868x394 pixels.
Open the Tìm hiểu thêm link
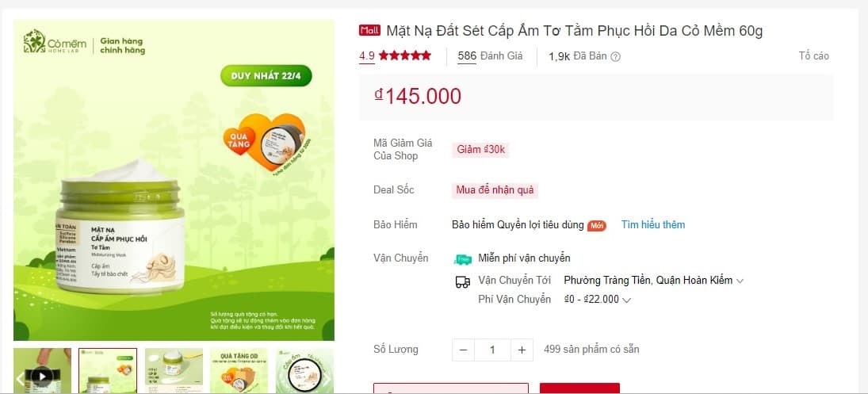(x=652, y=224)
